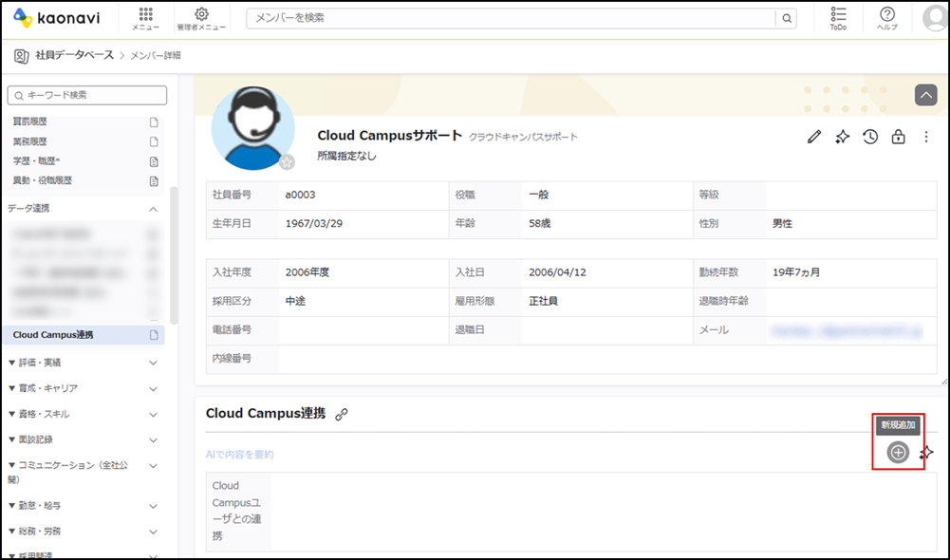The image size is (950, 560).
Task: Collapse the profile header with up chevron
Action: tap(925, 95)
